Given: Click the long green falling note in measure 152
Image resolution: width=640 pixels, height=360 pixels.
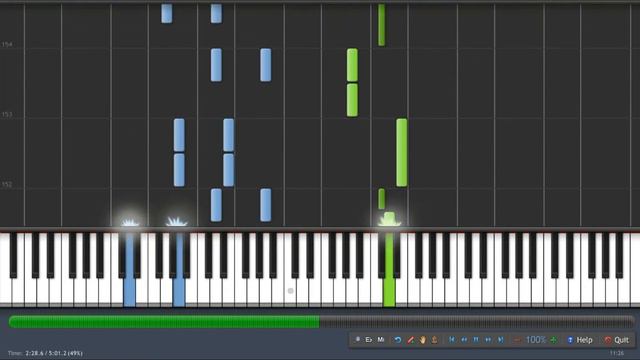Looking at the screenshot, I should tap(402, 153).
